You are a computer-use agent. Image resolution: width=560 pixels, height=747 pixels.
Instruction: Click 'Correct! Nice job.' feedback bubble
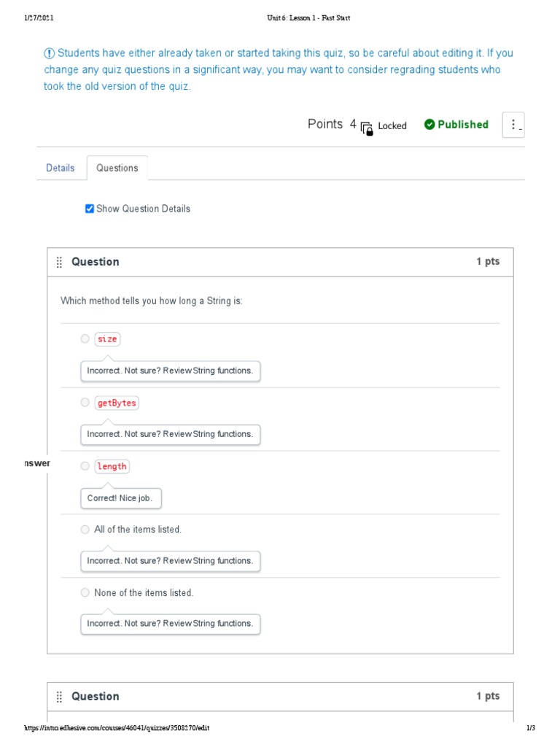[x=121, y=498]
